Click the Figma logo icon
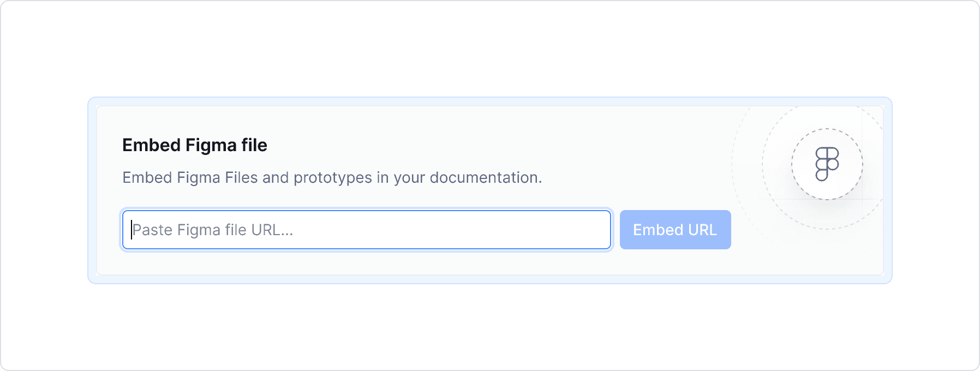 827,164
